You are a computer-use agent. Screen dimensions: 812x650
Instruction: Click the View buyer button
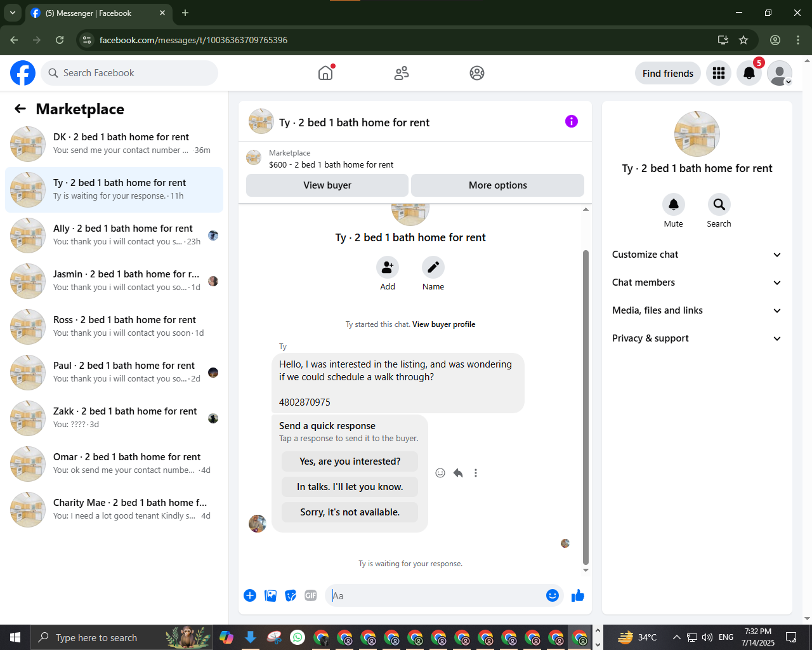click(327, 185)
